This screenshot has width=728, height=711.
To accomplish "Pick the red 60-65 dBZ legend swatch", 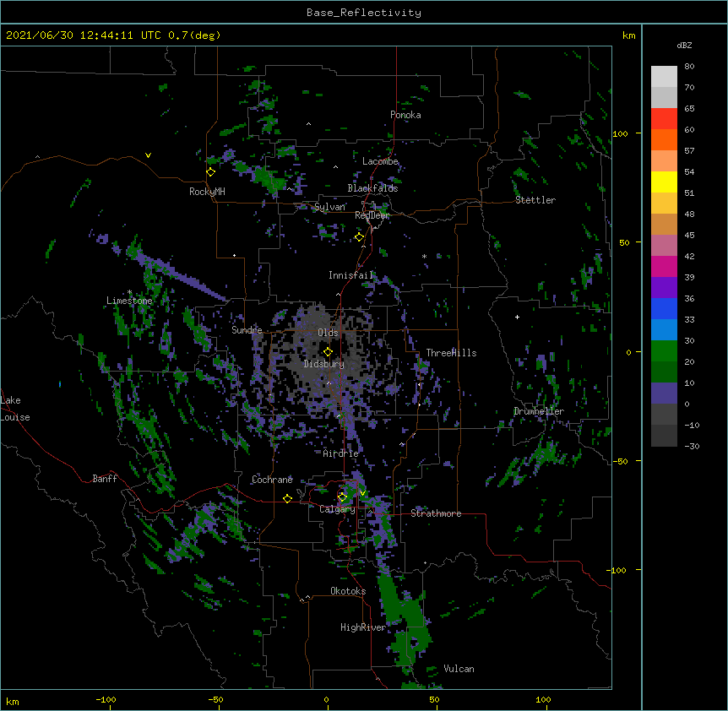I will 664,119.
